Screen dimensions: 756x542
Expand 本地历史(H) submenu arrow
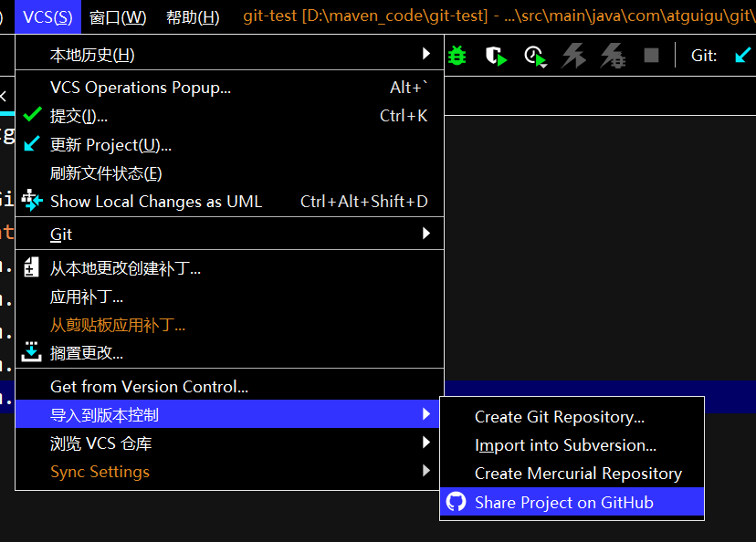point(425,54)
